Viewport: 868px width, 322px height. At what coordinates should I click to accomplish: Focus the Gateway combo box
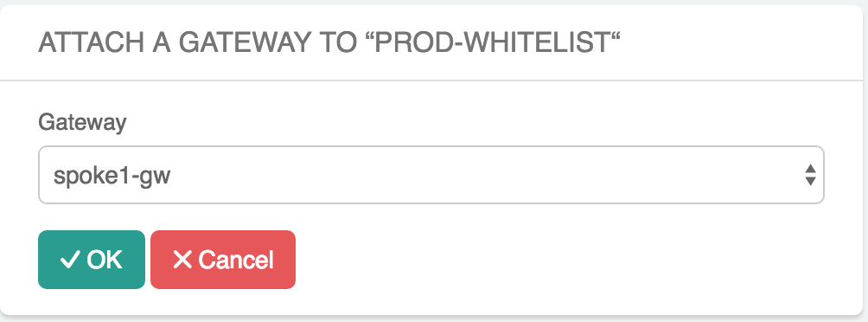click(431, 175)
